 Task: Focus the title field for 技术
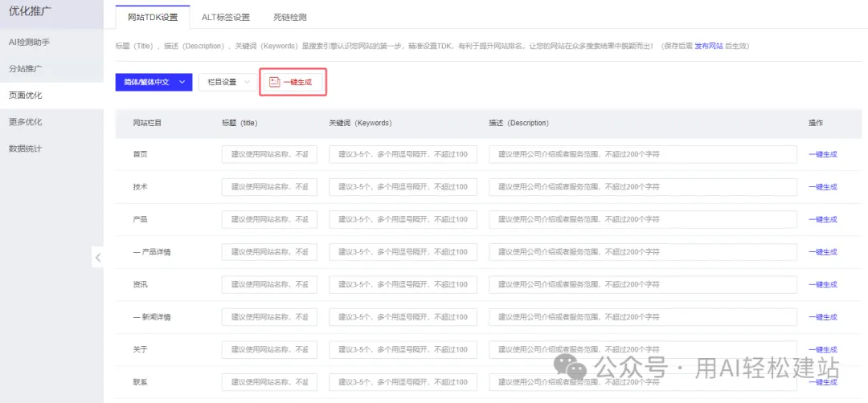pos(269,187)
